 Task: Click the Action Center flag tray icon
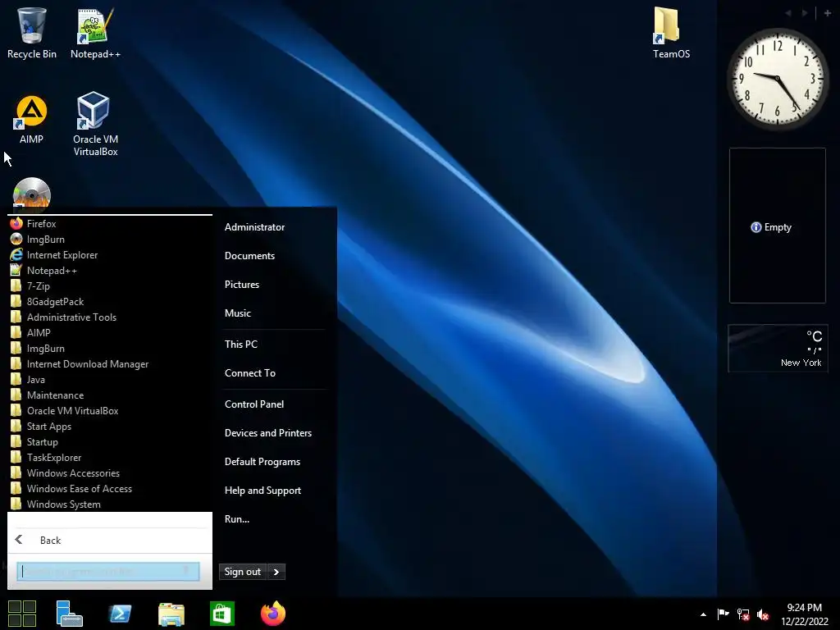click(x=723, y=614)
